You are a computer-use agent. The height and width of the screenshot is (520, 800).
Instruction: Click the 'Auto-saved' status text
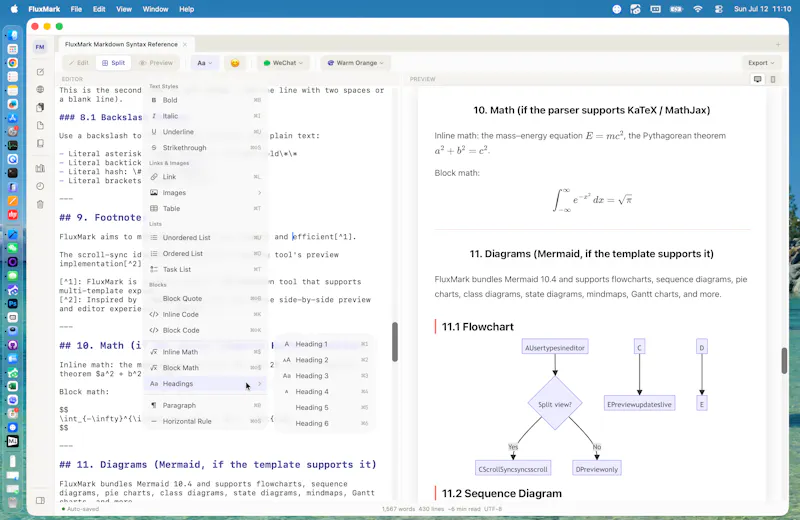[x=83, y=509]
